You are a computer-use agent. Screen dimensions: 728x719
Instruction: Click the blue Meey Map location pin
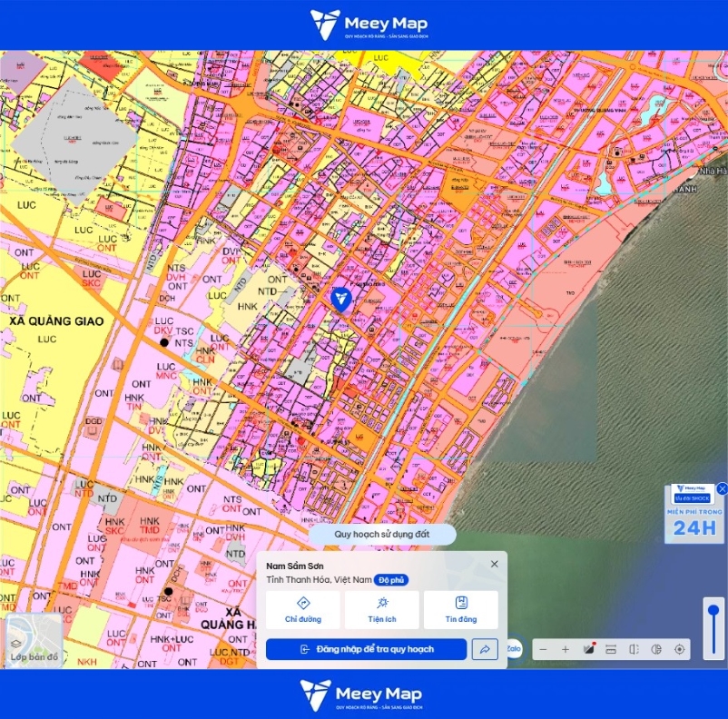click(x=341, y=299)
